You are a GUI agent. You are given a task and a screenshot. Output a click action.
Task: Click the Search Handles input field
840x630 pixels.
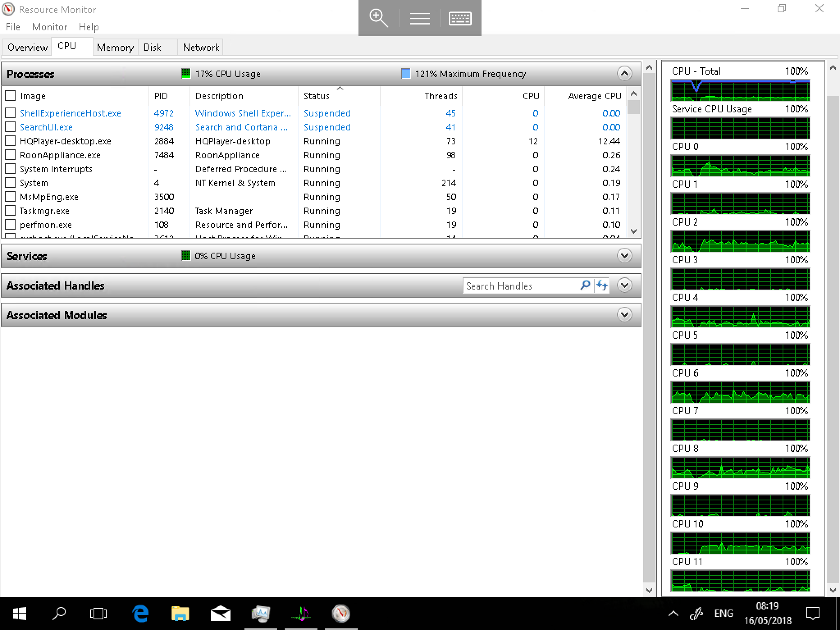[x=521, y=285]
